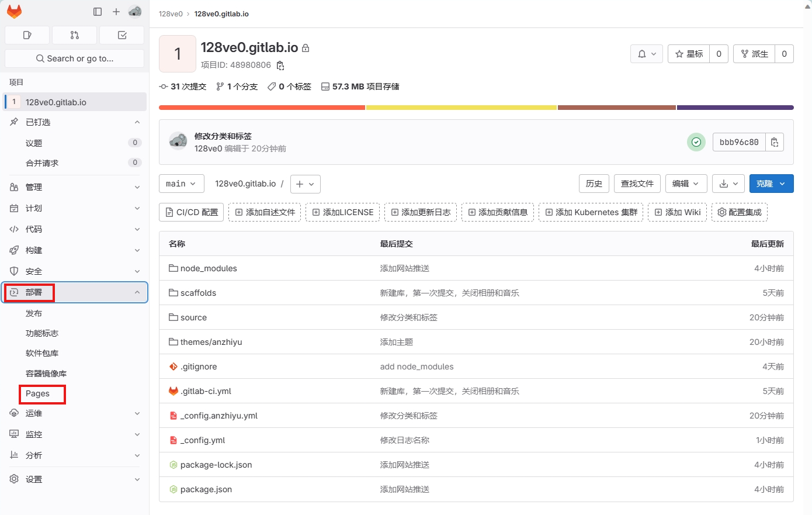
Task: Click the green pipeline passed status icon
Action: pyautogui.click(x=696, y=142)
